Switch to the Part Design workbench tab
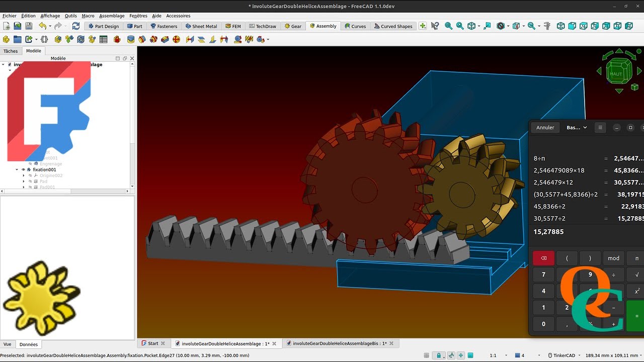 (x=104, y=26)
